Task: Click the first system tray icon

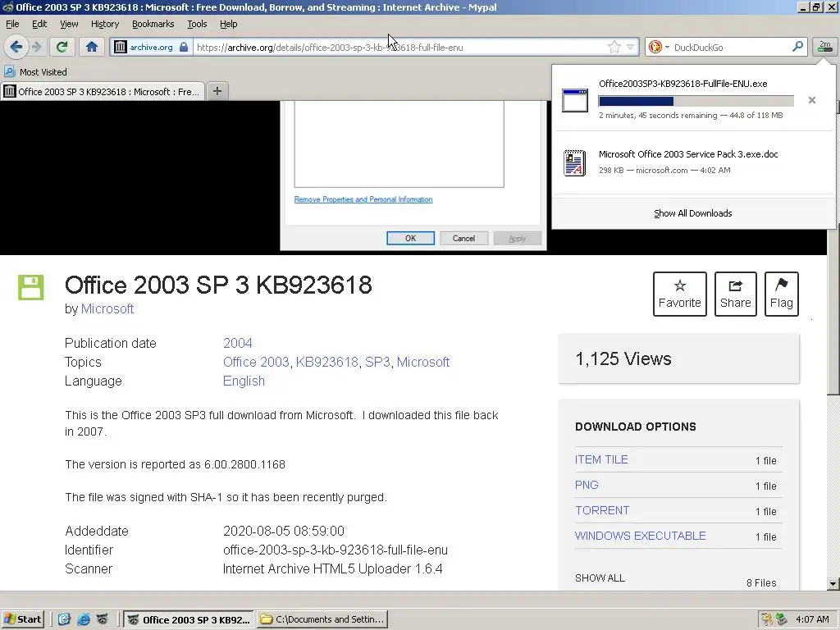Action: click(x=767, y=619)
